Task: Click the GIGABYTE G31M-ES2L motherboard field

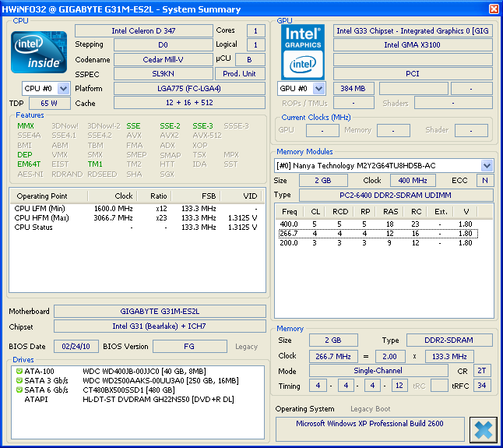Action: [158, 312]
